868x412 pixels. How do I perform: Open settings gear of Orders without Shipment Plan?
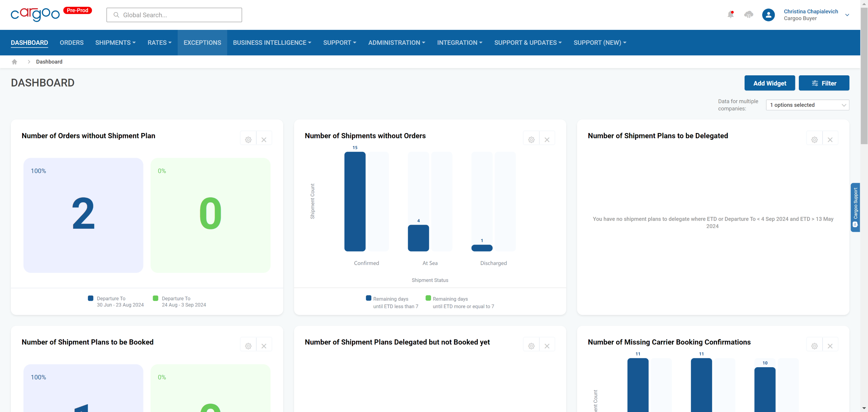pos(248,139)
